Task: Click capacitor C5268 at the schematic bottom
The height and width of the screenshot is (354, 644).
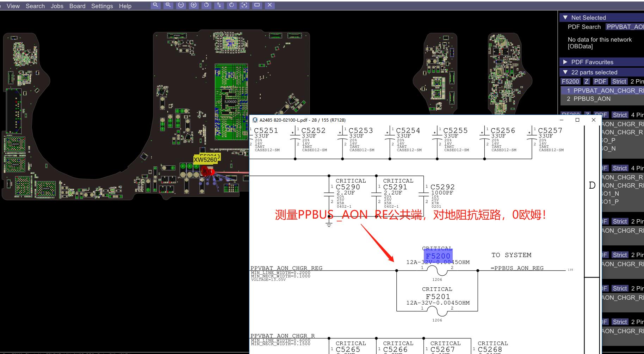Action: point(490,349)
